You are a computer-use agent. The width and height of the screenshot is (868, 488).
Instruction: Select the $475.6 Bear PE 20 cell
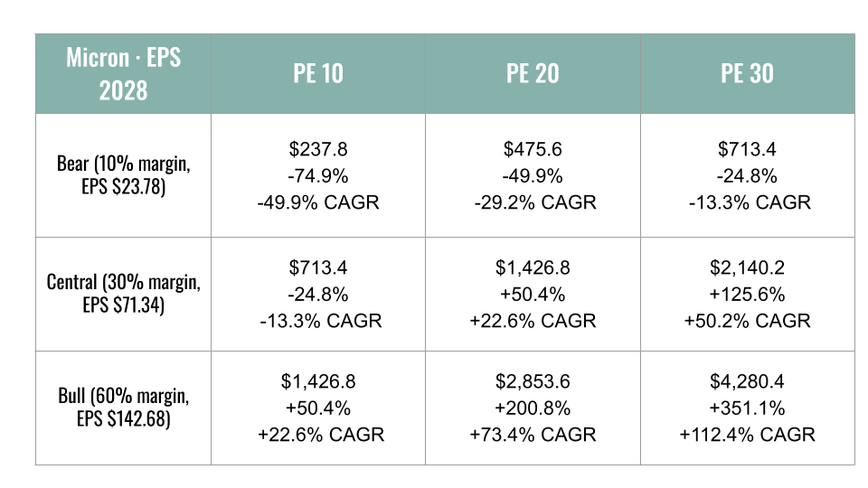[x=533, y=175]
